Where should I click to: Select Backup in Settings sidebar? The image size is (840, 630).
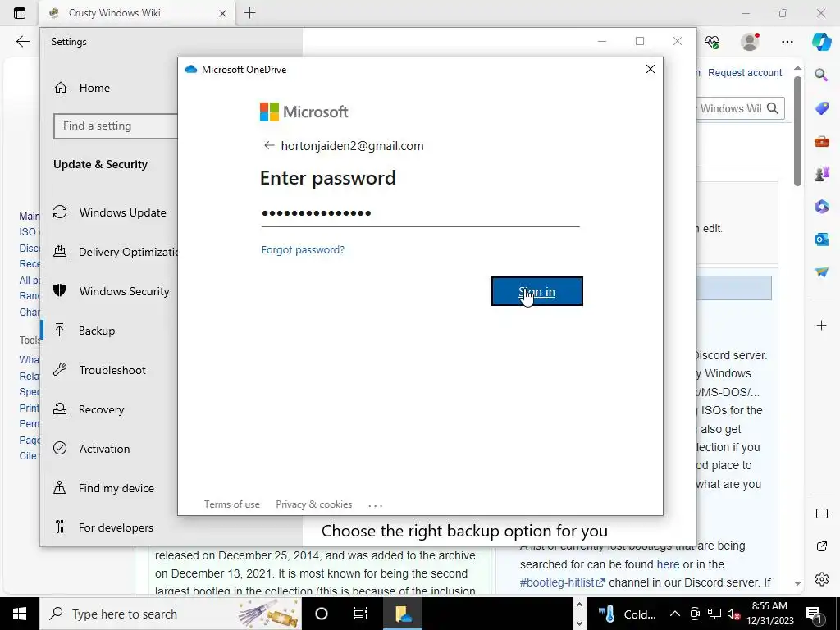97,331
